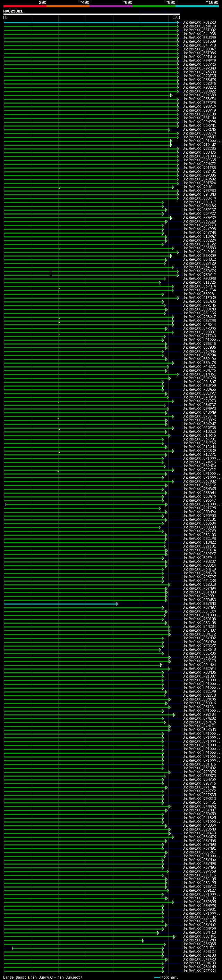Open hit UniRef100_Q93W22
This screenshot has width=222, height=980.
click(199, 91)
